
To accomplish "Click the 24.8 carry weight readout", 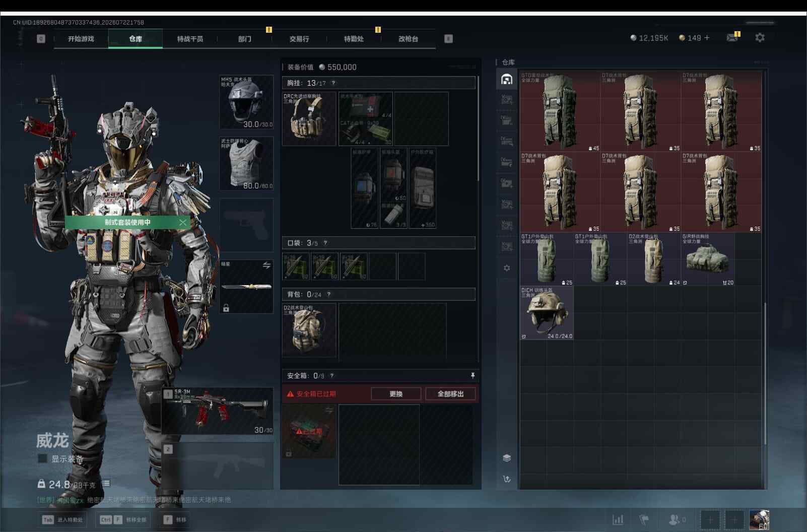I will click(x=66, y=484).
